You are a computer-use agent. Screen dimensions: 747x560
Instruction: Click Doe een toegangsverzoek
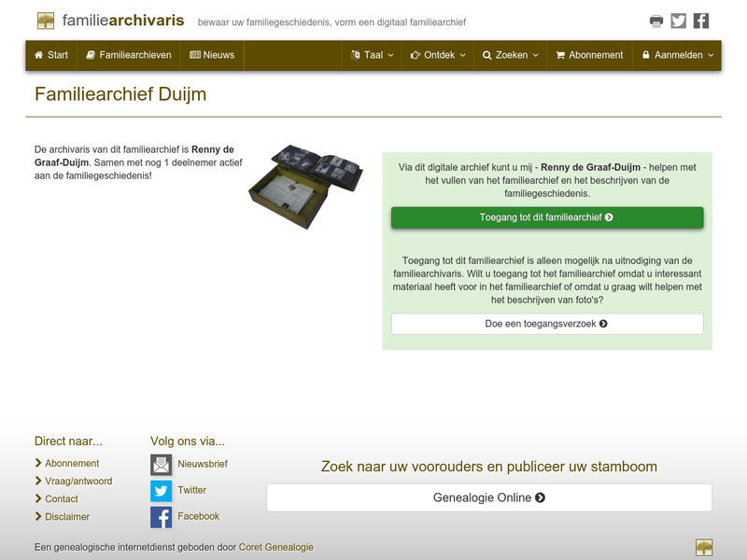546,324
